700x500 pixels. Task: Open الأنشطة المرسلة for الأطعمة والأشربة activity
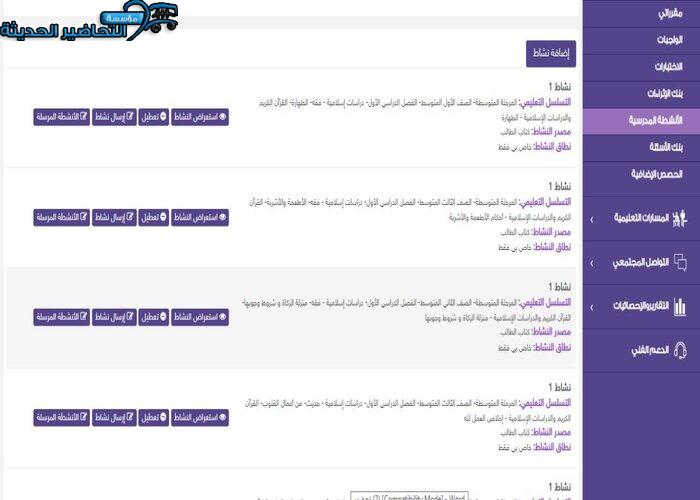click(62, 217)
